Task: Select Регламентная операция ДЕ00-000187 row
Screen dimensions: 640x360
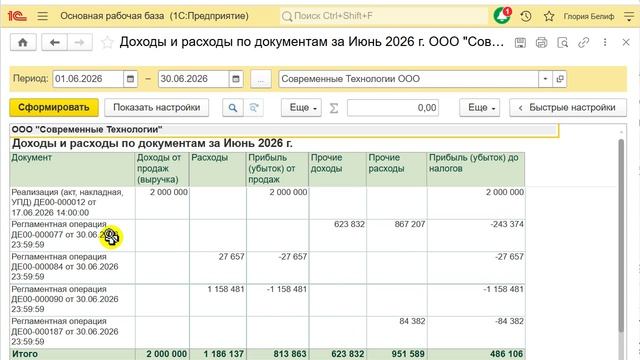Action: point(73,331)
